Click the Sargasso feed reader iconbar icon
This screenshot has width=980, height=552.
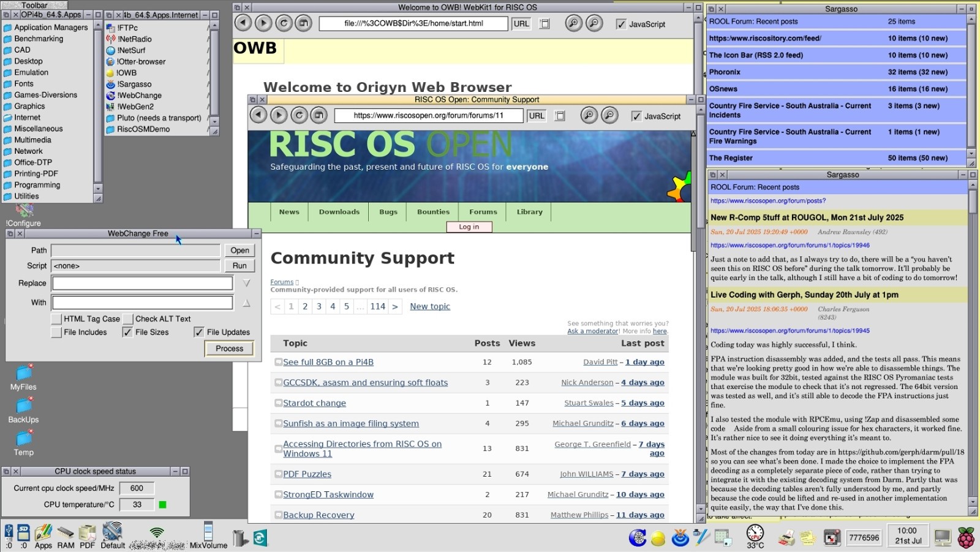(680, 538)
